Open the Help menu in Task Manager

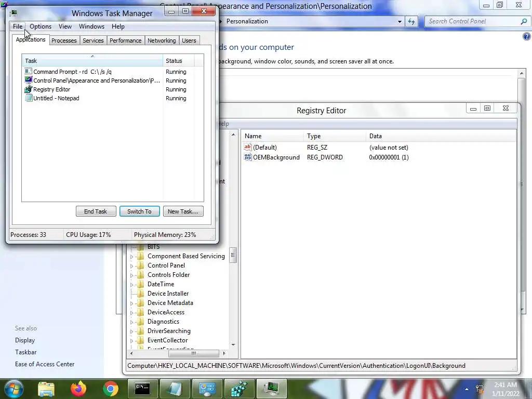pos(118,26)
